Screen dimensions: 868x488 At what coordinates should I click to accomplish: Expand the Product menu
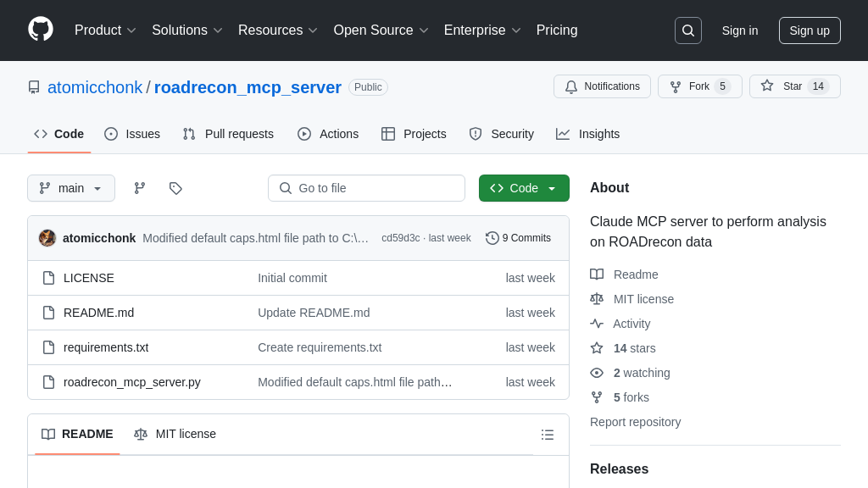pyautogui.click(x=105, y=30)
